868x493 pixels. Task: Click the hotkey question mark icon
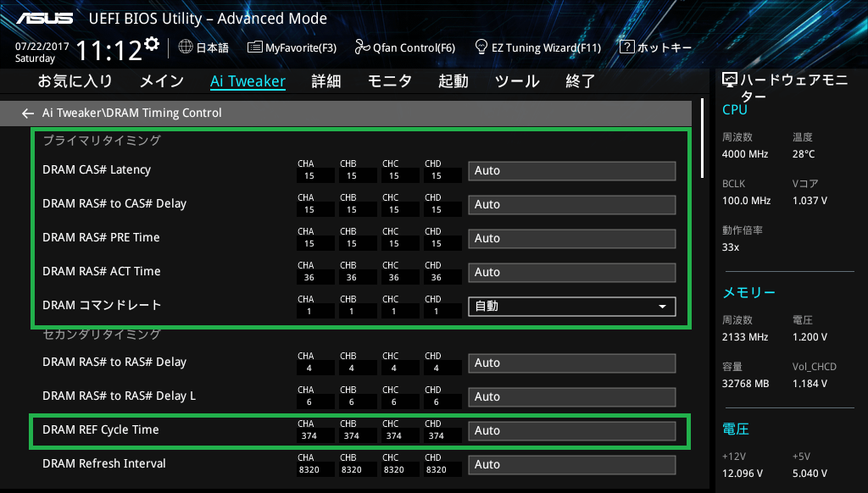pyautogui.click(x=626, y=47)
